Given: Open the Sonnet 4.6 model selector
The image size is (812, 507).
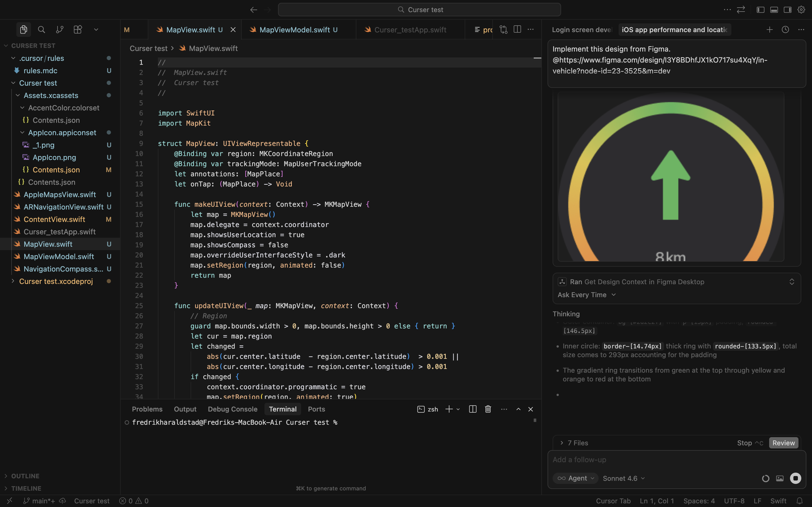Looking at the screenshot, I should tap(623, 478).
